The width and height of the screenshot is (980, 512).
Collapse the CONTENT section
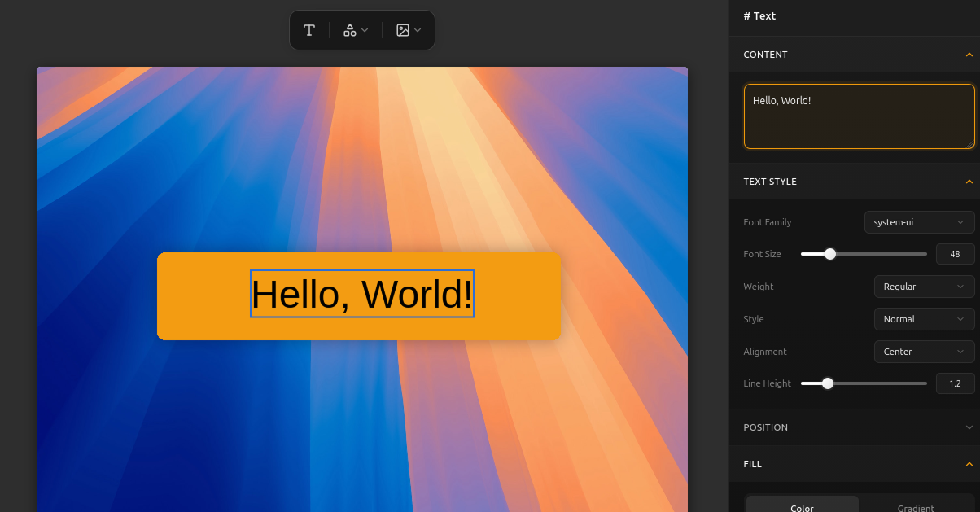[969, 55]
